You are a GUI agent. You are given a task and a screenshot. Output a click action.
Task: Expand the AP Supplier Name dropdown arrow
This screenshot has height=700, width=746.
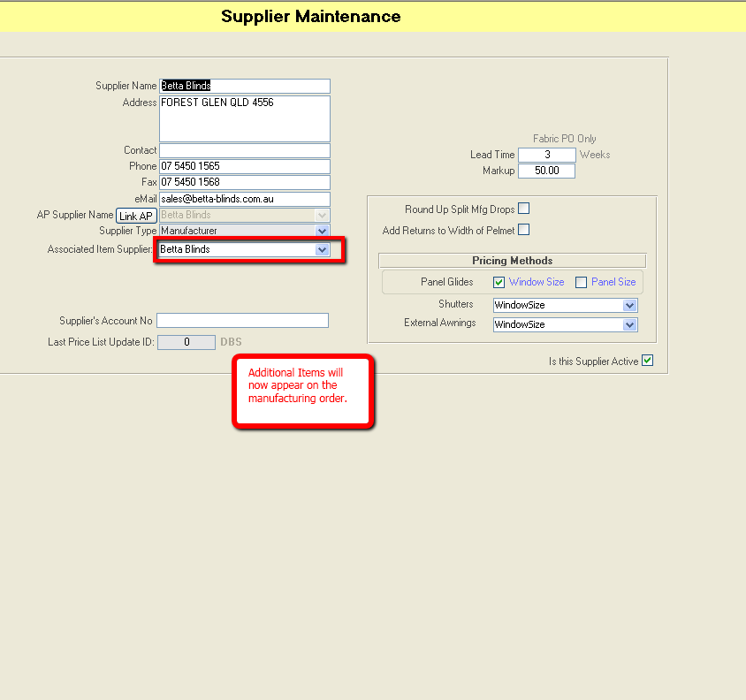(x=323, y=214)
